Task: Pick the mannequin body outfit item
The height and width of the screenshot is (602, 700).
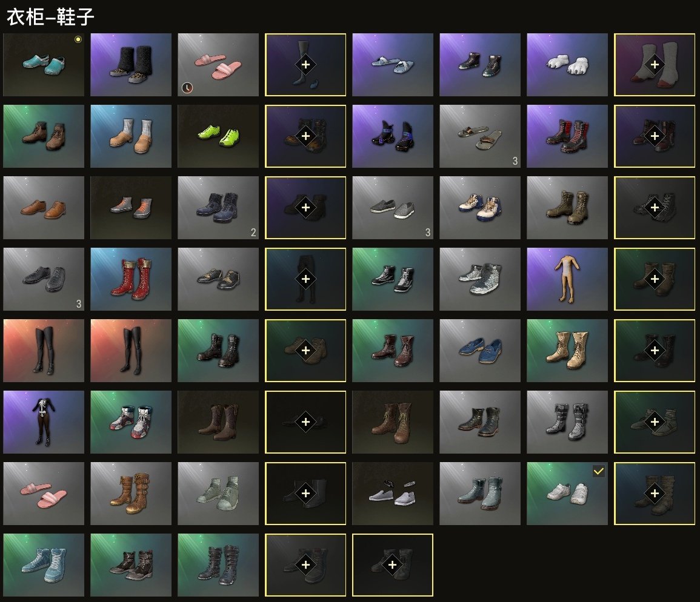Action: (567, 279)
